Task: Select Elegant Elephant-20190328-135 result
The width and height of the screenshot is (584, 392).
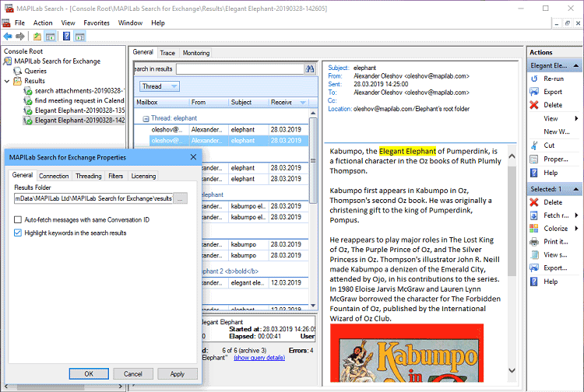Action: click(x=79, y=110)
